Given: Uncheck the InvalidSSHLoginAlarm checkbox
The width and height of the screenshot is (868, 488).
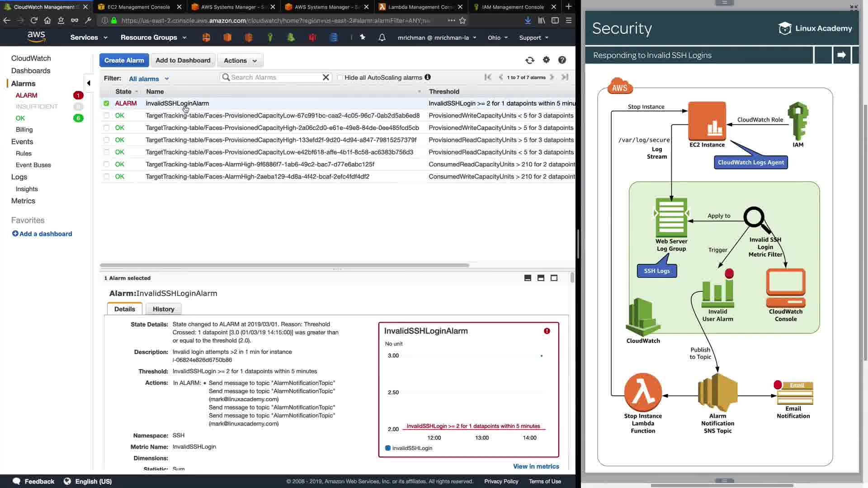Looking at the screenshot, I should pos(106,103).
